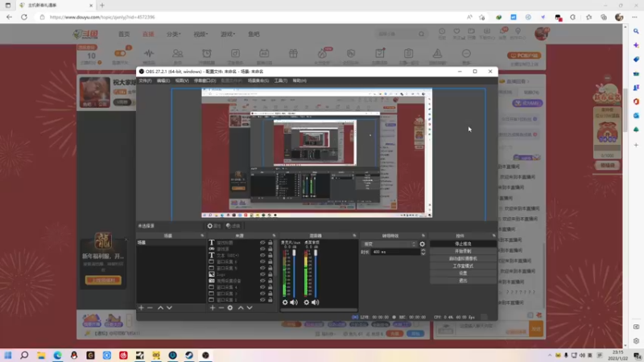
Task: Hide the 窗口采集 4 source with its eye icon
Action: point(262,287)
